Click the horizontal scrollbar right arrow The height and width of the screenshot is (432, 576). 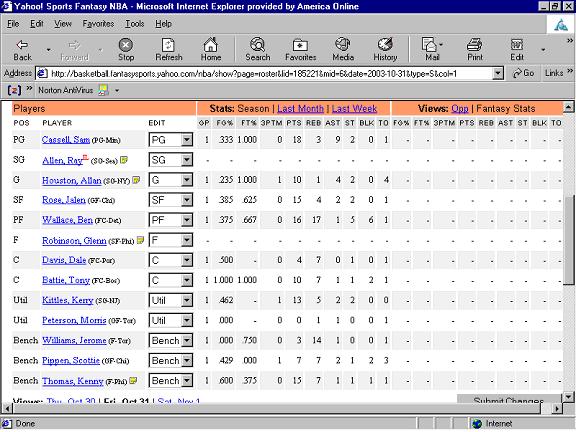[x=558, y=408]
